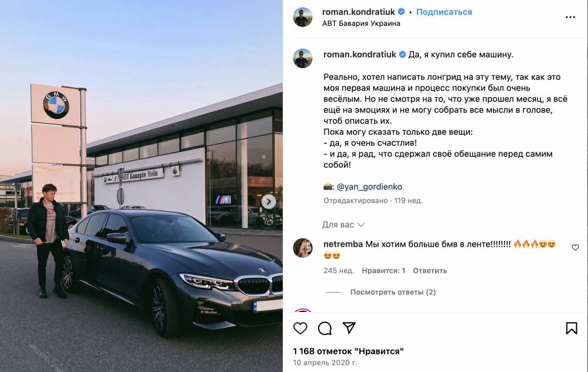
Task: Expand the "Для вас" comments sorting dropdown
Action: (343, 225)
